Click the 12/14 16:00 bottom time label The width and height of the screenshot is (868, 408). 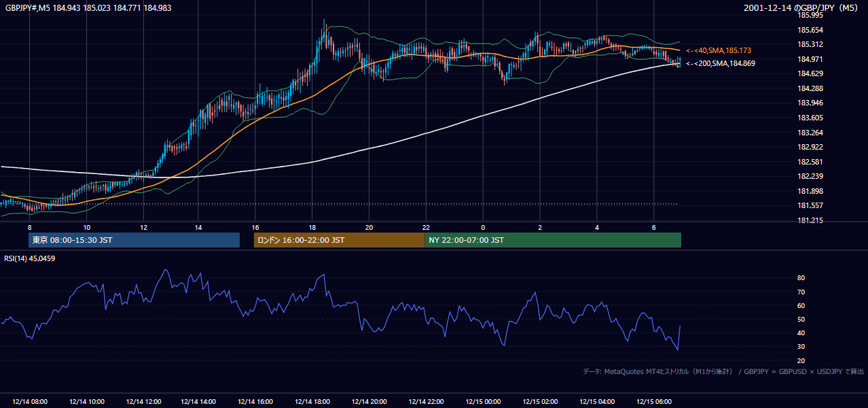coord(255,402)
